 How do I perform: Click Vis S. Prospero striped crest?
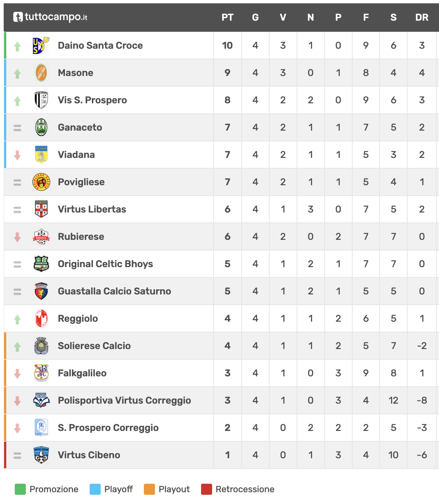41,100
